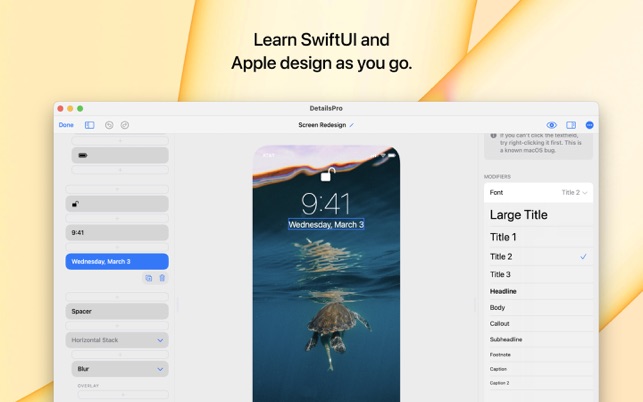643x402 pixels.
Task: Toggle the preview eye icon
Action: (552, 125)
